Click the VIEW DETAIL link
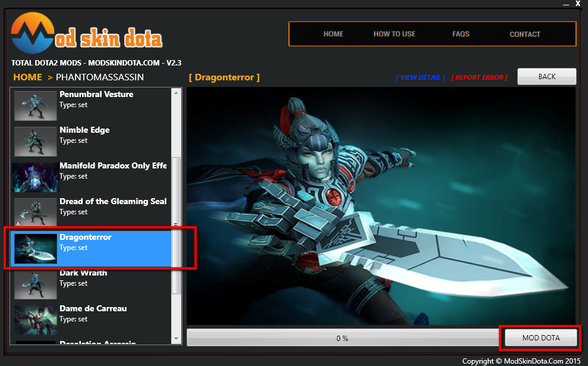 coord(420,77)
